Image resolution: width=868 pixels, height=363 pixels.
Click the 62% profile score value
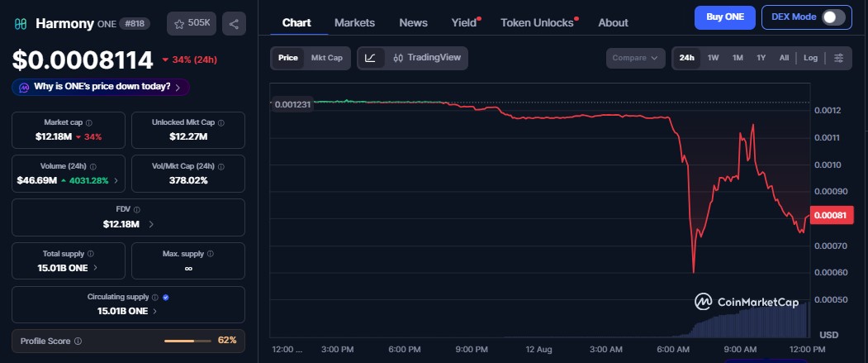(x=227, y=341)
